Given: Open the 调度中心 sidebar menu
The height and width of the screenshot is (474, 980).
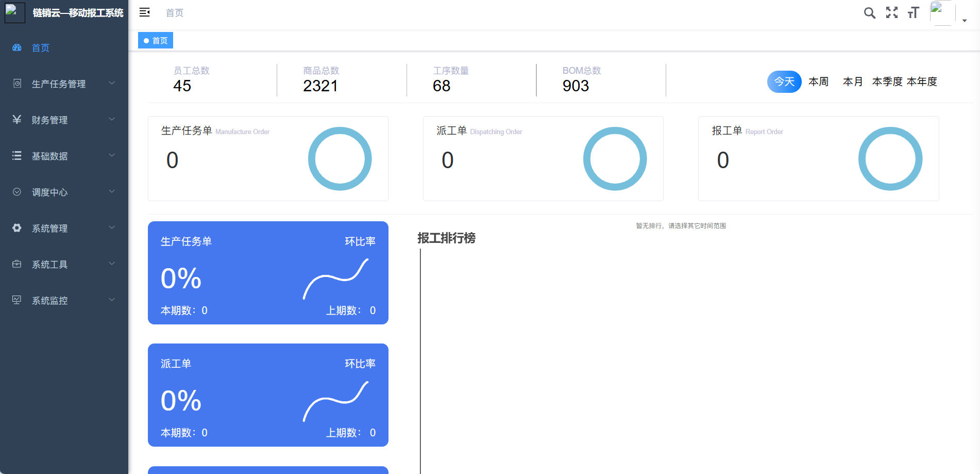Looking at the screenshot, I should (x=49, y=192).
